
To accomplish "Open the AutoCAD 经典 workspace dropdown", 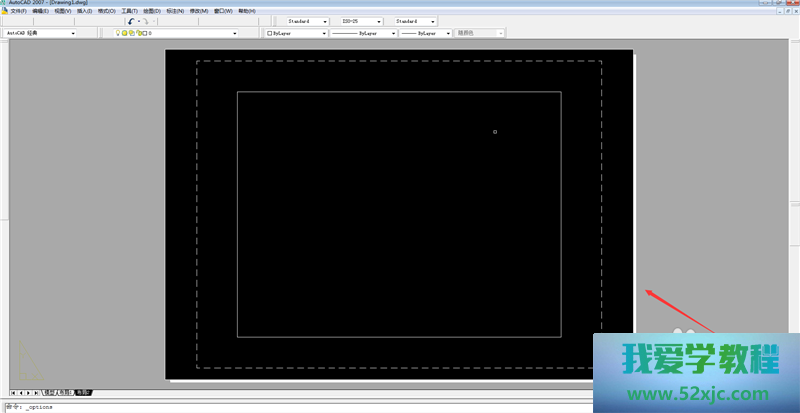I will (x=73, y=33).
